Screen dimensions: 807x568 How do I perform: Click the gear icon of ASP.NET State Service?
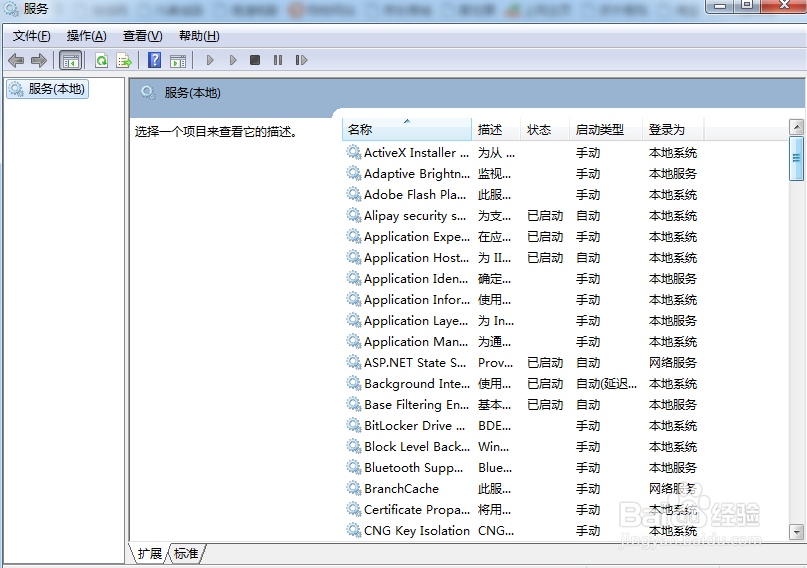[x=354, y=362]
